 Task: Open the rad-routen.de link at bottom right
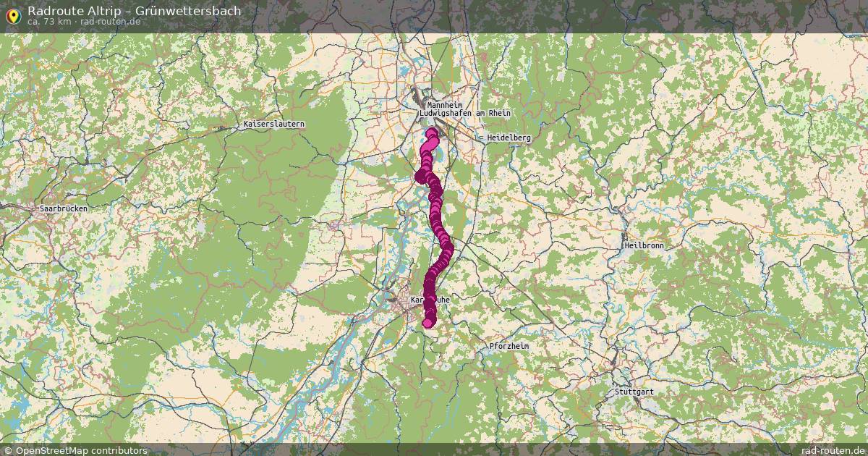point(833,450)
